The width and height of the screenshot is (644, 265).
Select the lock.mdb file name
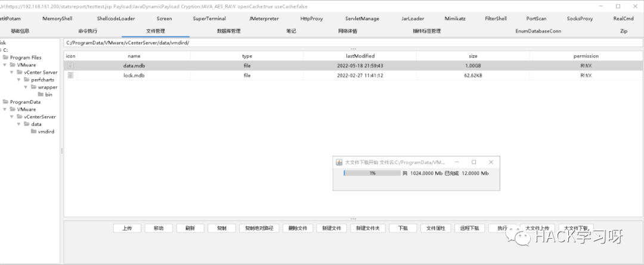point(134,75)
